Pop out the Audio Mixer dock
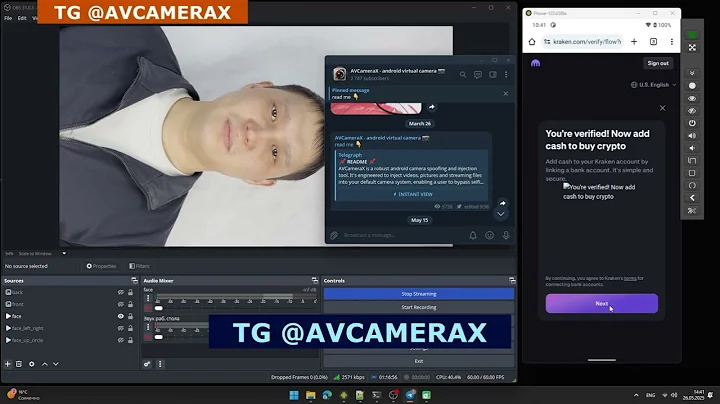Viewport: 720px width, 404px height. click(315, 281)
